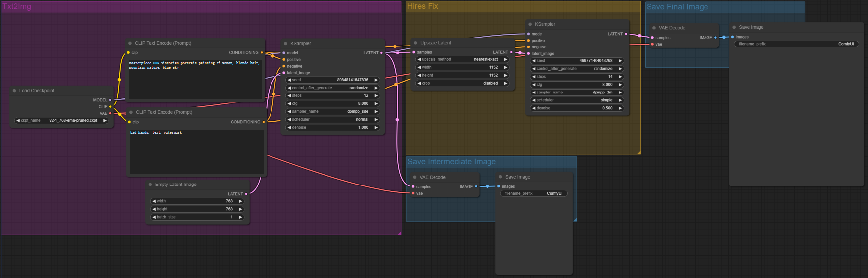Viewport: 868px width, 278px height.
Task: Click the positive prompt text starting with masterpiece
Action: [194, 65]
